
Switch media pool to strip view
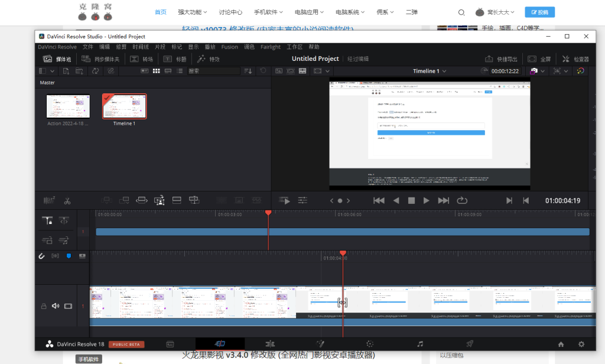[168, 71]
